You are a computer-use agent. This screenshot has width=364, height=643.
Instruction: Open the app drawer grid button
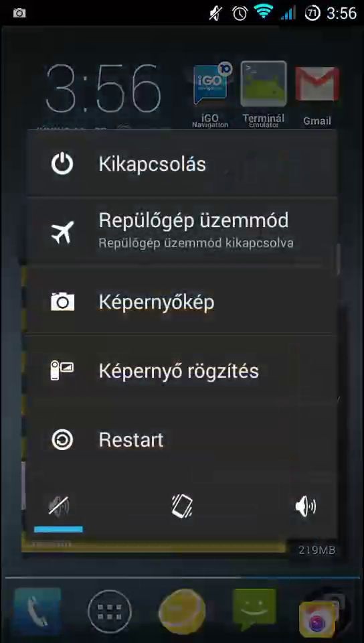click(109, 611)
